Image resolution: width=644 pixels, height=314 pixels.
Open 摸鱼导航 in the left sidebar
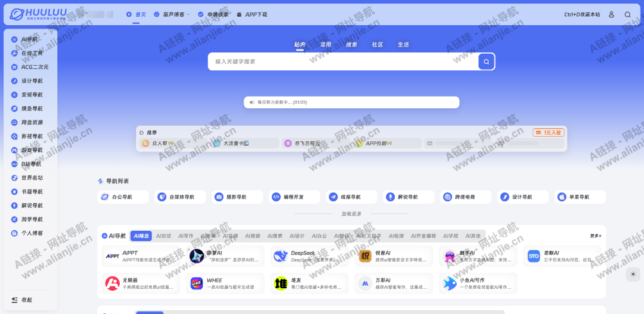point(28,108)
